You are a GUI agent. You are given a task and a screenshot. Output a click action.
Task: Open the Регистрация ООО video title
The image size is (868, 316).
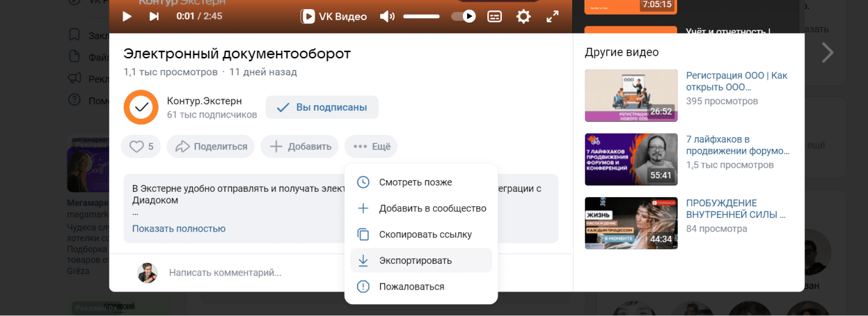737,81
